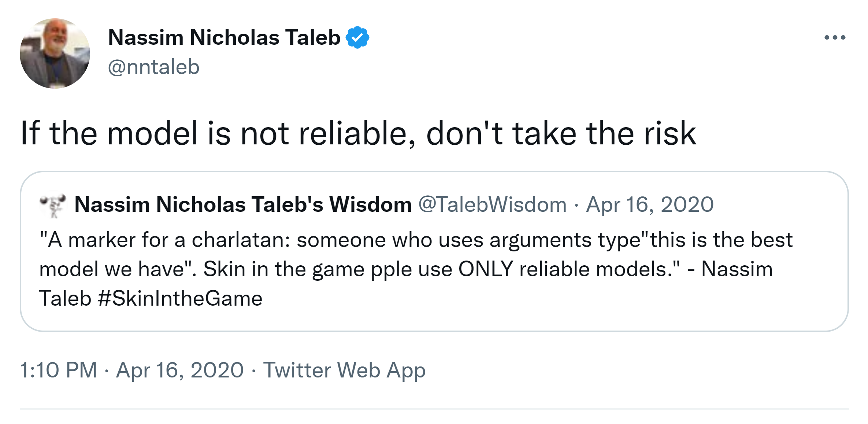Click the 1:10 PM timestamp
The height and width of the screenshot is (424, 868).
click(59, 370)
